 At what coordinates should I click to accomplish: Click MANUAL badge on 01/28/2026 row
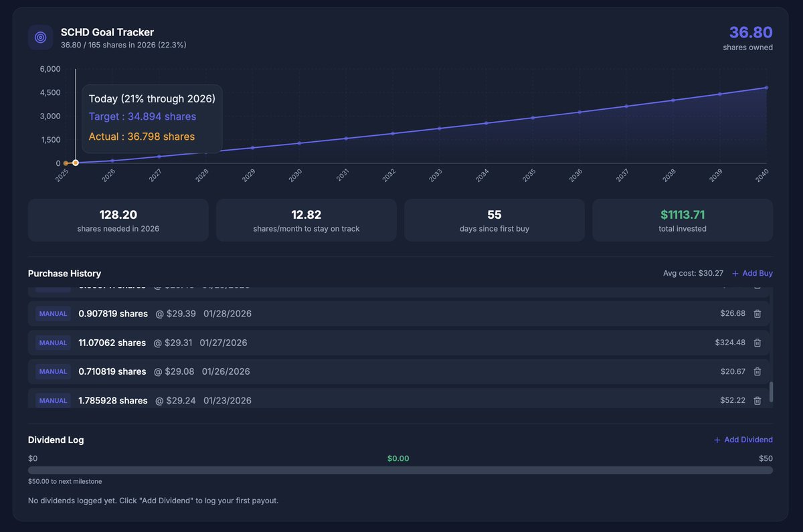(x=53, y=314)
